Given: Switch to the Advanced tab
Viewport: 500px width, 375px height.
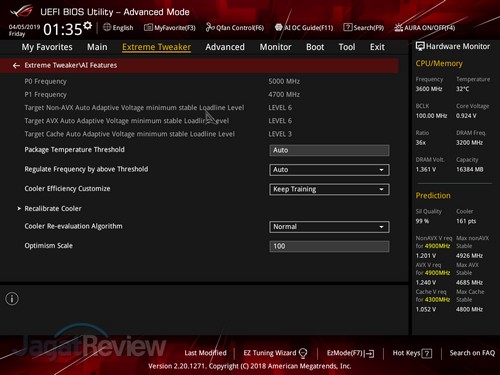Looking at the screenshot, I should pos(225,47).
